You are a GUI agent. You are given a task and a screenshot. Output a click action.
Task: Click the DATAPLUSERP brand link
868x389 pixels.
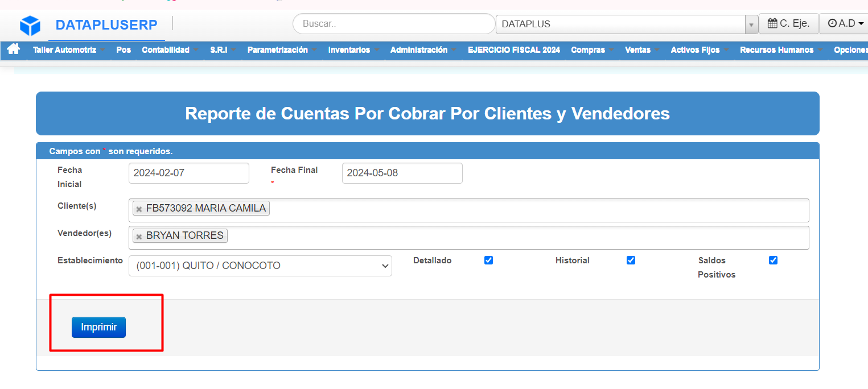106,24
